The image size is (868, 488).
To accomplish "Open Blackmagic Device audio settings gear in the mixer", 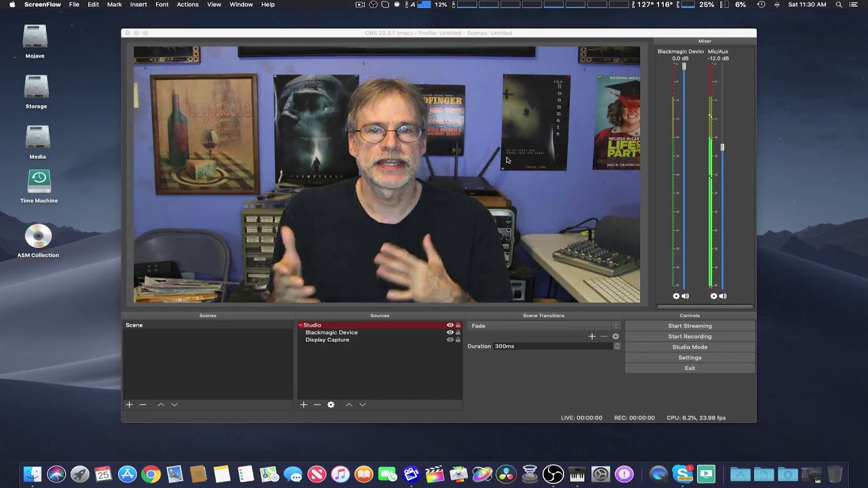I will 676,296.
